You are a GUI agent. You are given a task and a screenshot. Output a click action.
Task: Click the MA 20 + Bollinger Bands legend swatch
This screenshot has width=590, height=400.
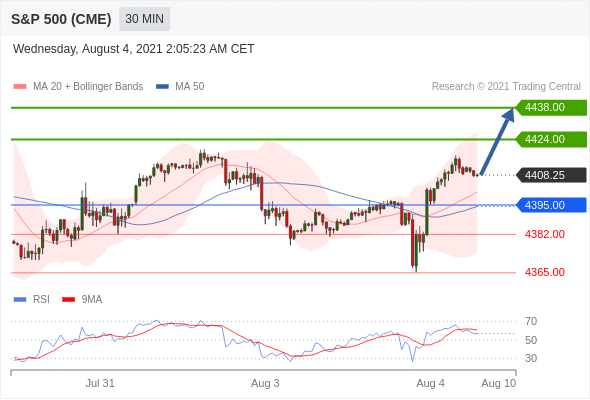[x=20, y=87]
